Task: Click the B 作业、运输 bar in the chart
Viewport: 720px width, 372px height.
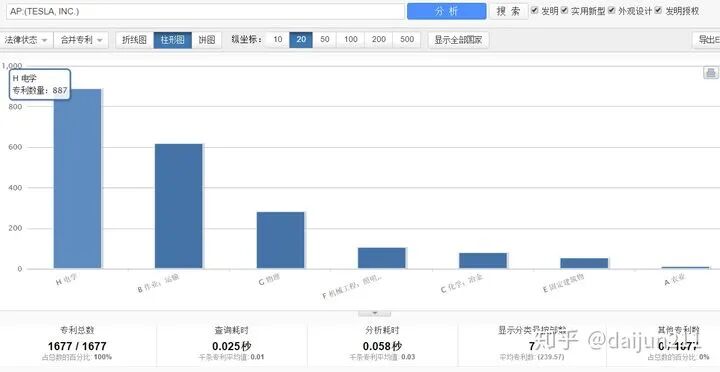Action: (x=179, y=206)
